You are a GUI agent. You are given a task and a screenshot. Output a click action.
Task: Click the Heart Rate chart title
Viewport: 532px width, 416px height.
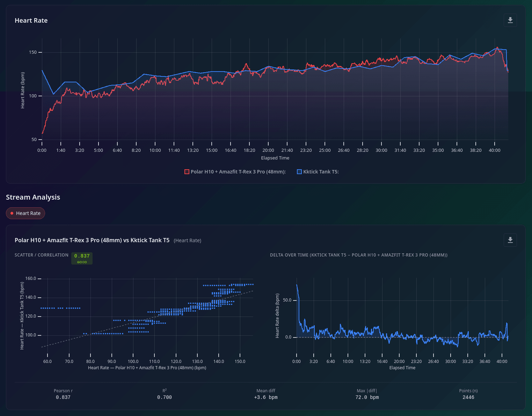tap(31, 21)
